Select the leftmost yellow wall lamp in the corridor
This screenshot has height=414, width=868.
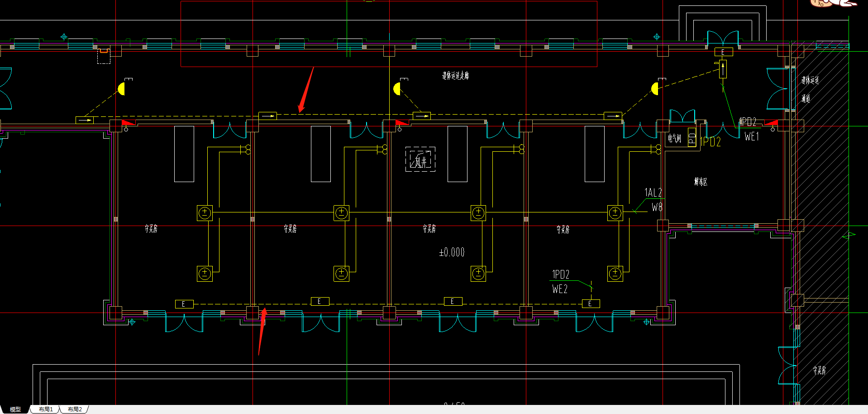(121, 89)
